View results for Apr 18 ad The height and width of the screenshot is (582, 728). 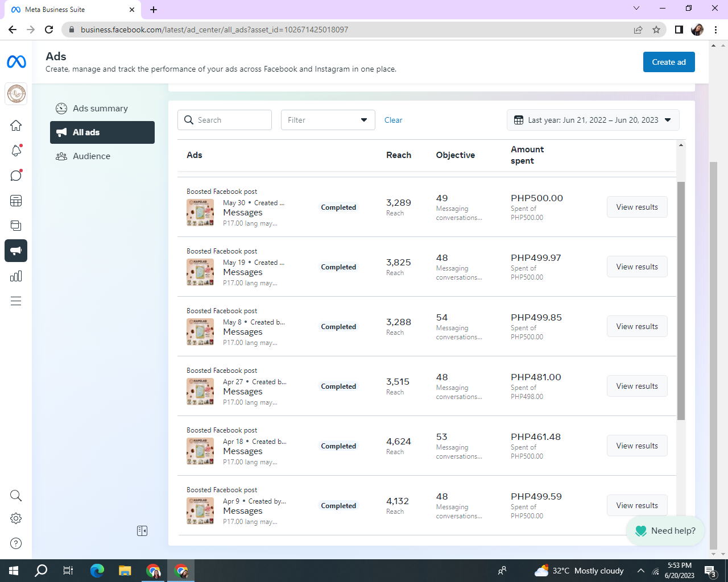pos(637,446)
